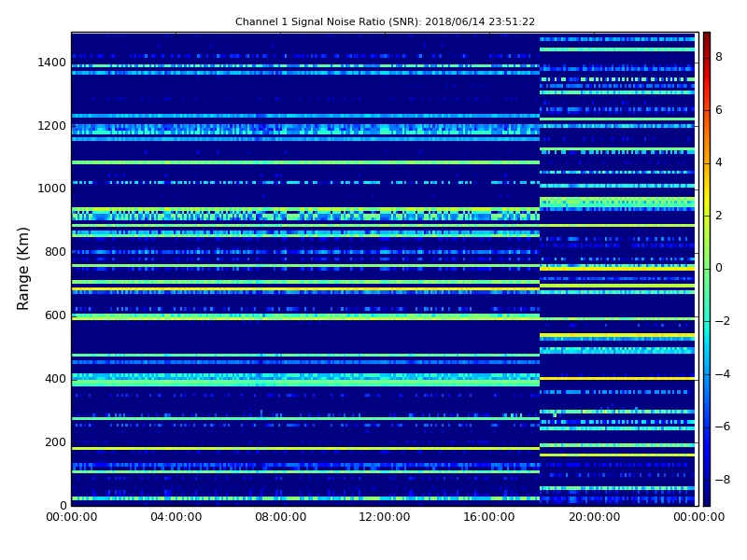Screen dimensions: 747x560
Task: Click the colorbar label −2
Action: (723, 321)
